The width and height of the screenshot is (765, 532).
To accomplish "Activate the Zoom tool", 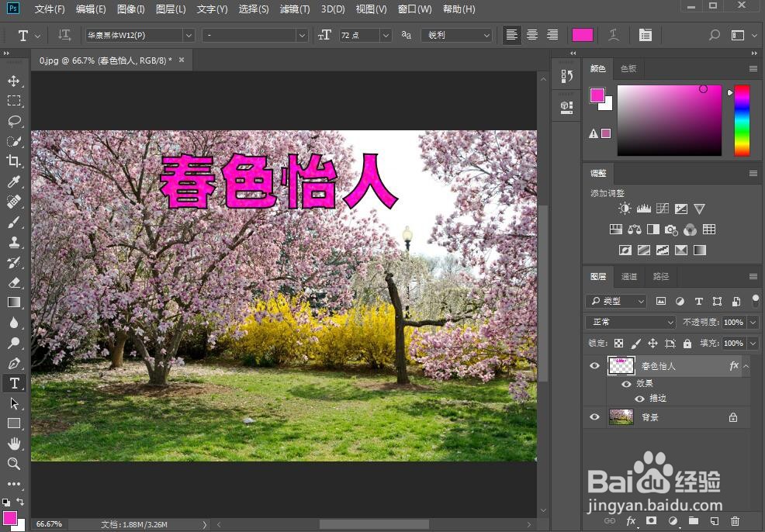I will tap(14, 464).
